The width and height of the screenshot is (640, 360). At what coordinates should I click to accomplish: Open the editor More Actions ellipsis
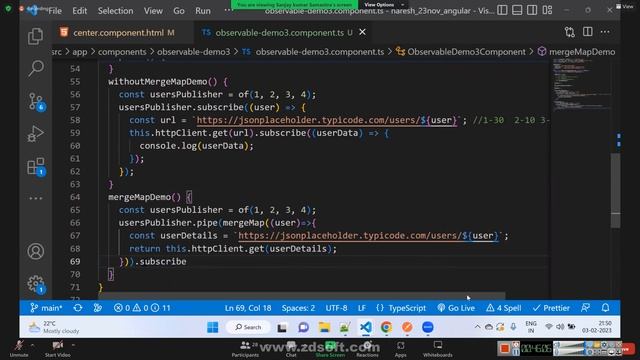coord(605,32)
